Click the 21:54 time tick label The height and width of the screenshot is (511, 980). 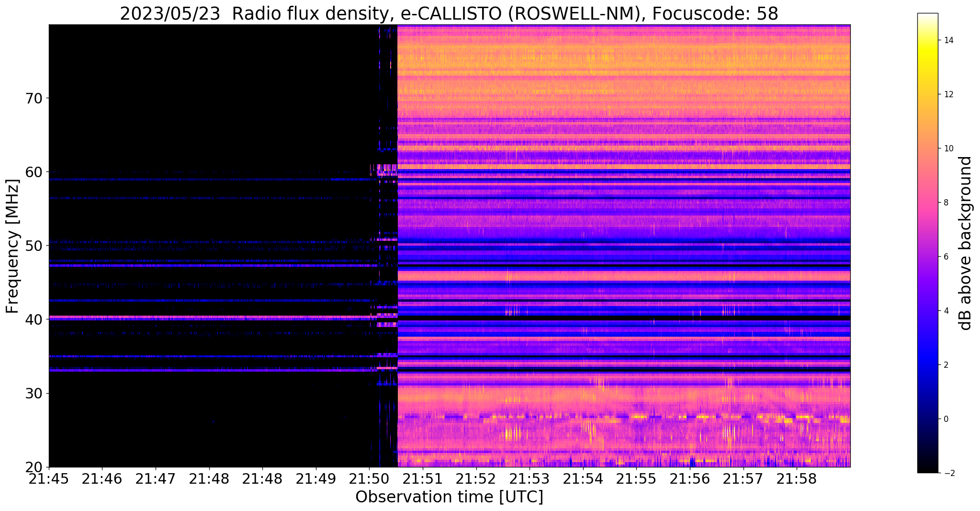pos(583,478)
